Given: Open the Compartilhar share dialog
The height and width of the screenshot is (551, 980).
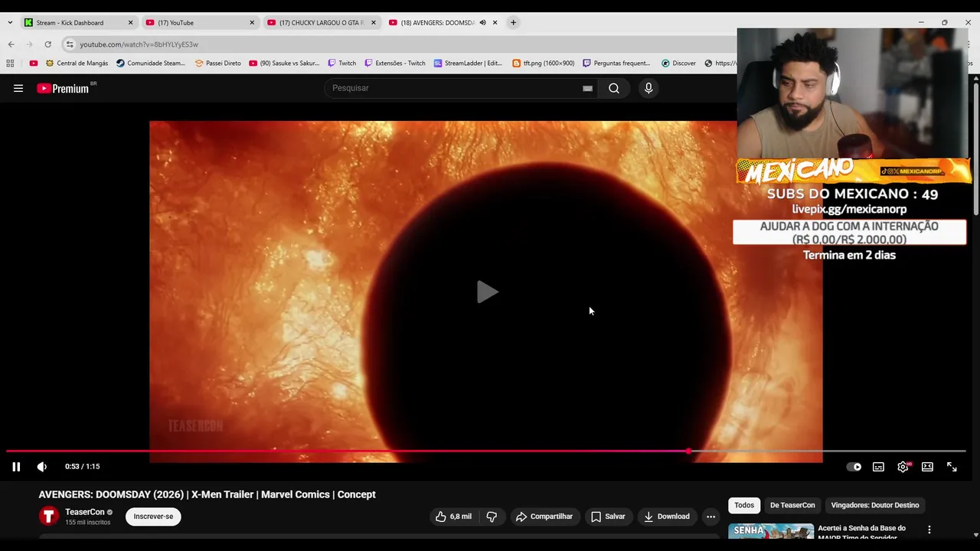Looking at the screenshot, I should pyautogui.click(x=544, y=517).
